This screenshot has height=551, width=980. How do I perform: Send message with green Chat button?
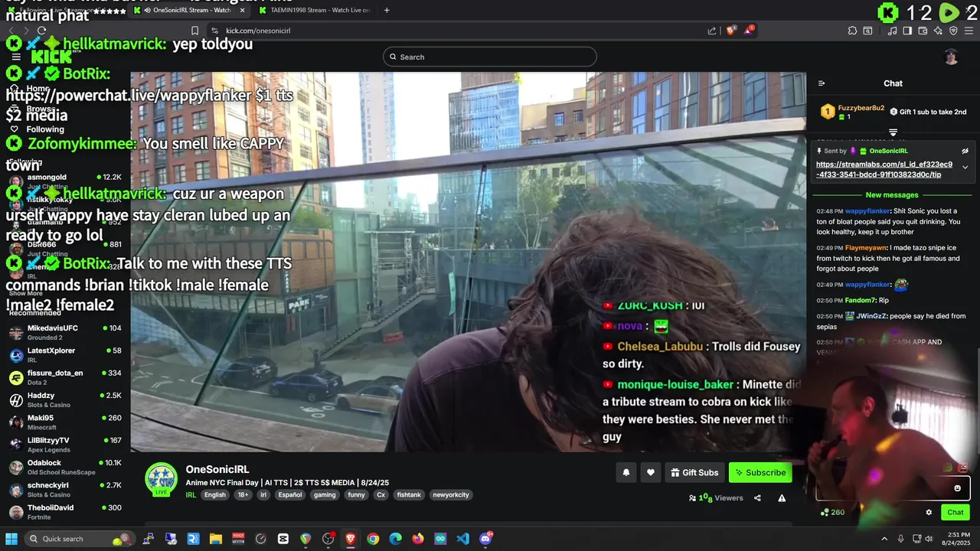(955, 513)
